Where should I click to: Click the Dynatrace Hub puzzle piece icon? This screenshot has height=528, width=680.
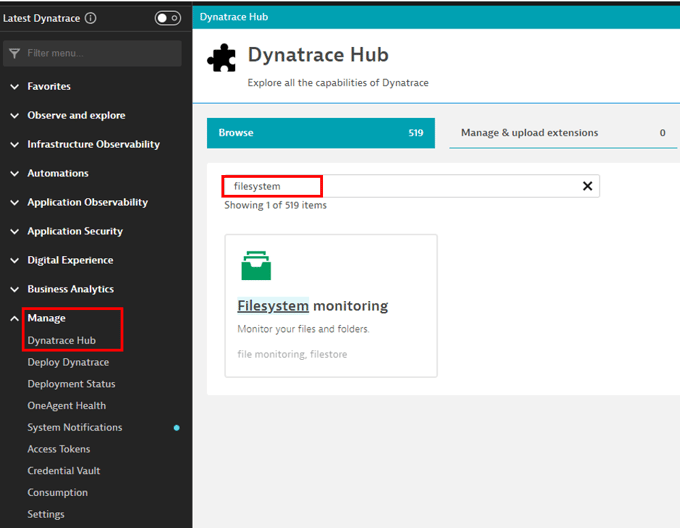pyautogui.click(x=222, y=58)
